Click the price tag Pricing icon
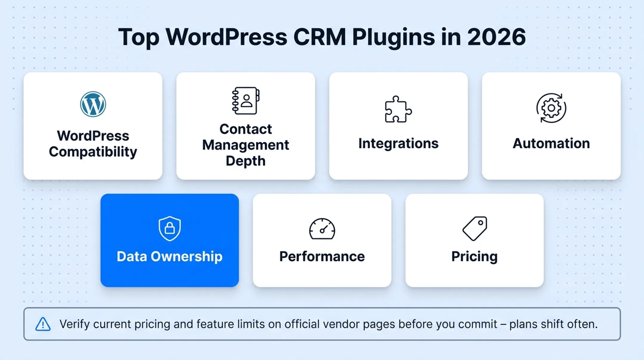 pos(475,228)
